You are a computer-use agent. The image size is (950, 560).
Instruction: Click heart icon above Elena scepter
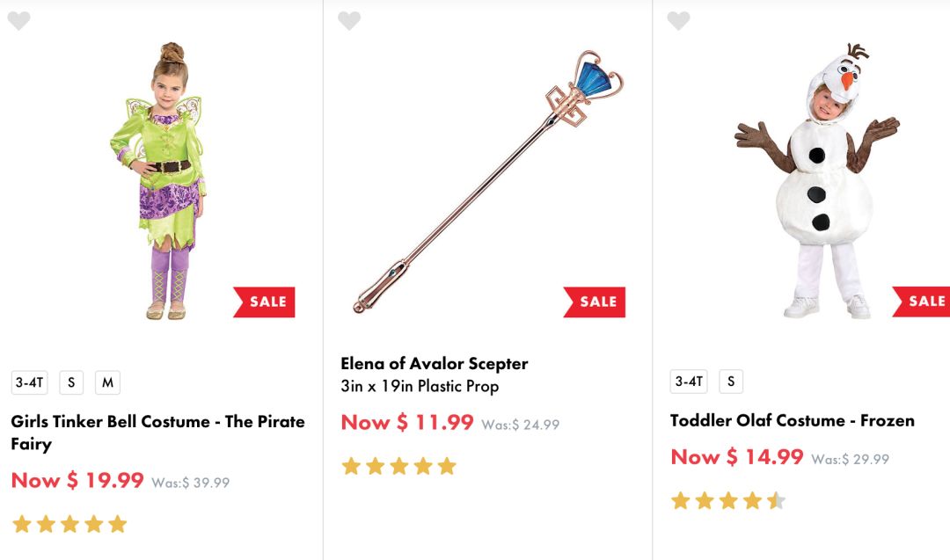pyautogui.click(x=349, y=21)
